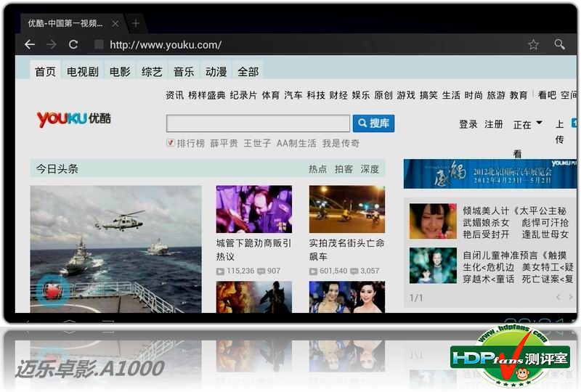
Task: Click the blue 搜库 search button
Action: click(x=373, y=123)
